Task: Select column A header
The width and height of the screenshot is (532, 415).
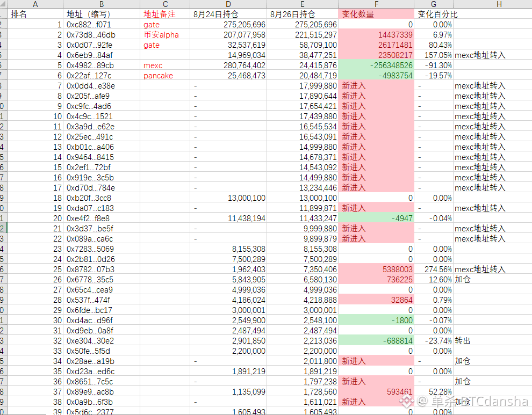Action: coord(35,4)
